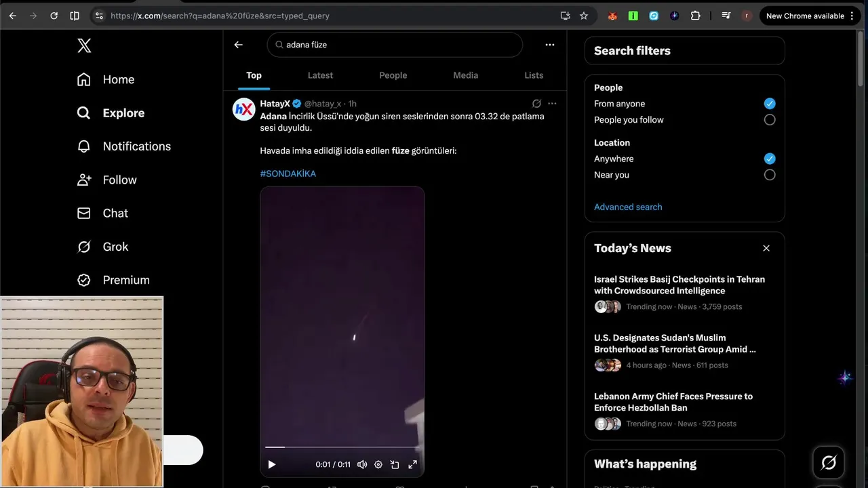Viewport: 868px width, 488px height.
Task: Click the 'adana füze' search field
Action: point(400,45)
